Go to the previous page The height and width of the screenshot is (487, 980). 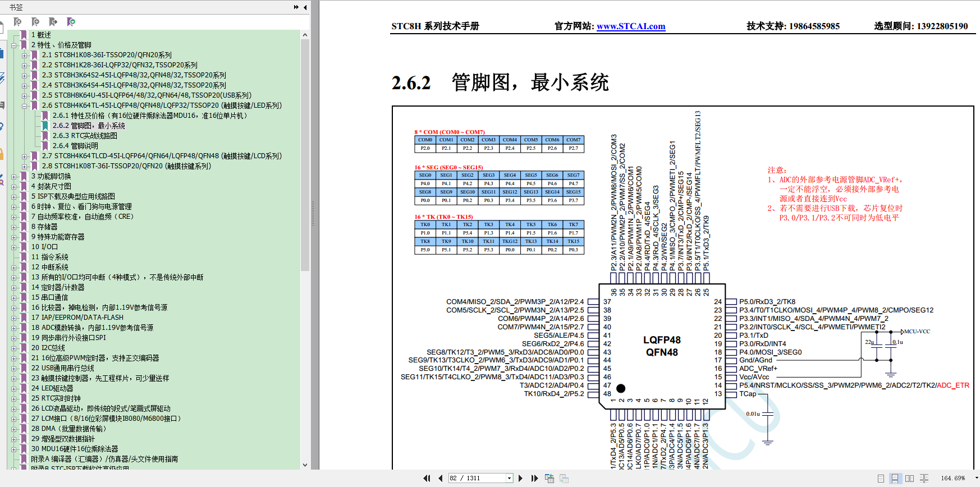coord(440,478)
